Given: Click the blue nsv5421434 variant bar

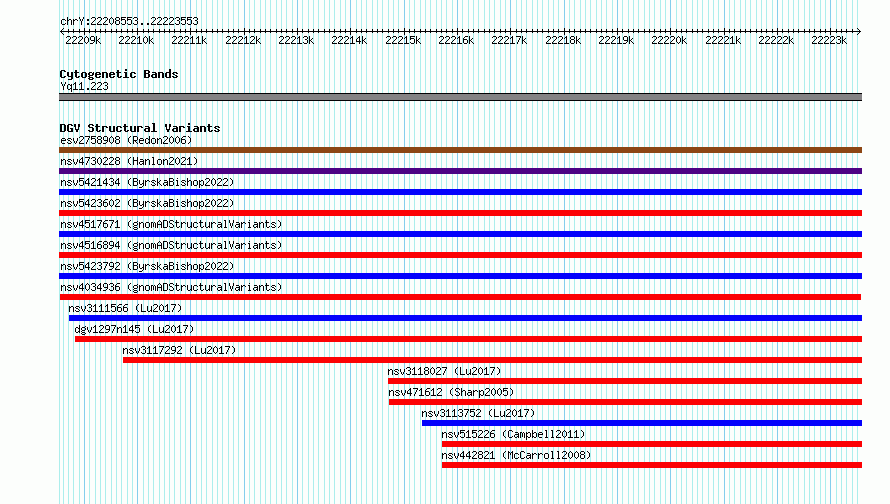Looking at the screenshot, I should point(460,192).
